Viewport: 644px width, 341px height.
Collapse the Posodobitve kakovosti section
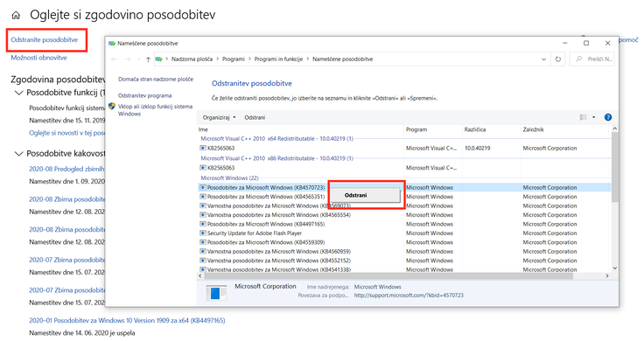[x=18, y=154]
